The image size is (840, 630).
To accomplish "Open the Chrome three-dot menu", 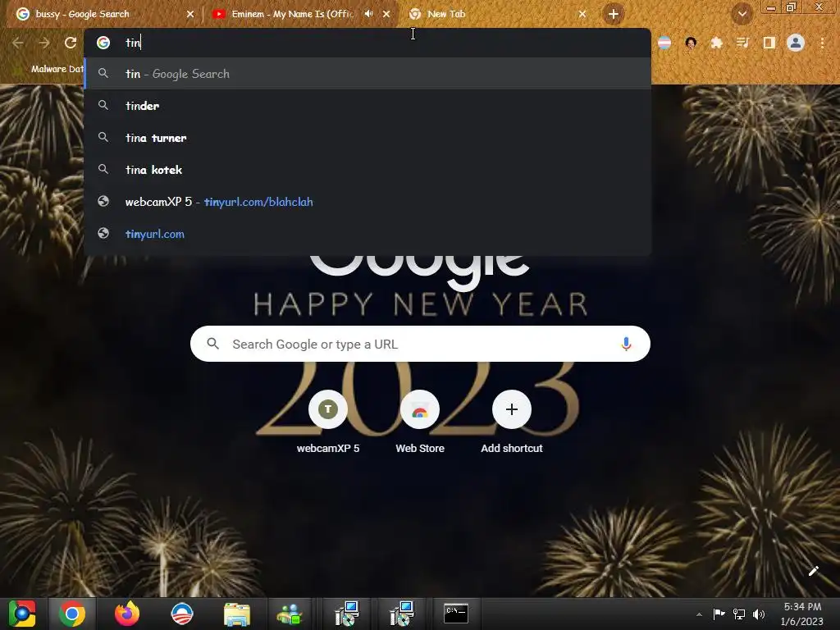I will point(822,43).
